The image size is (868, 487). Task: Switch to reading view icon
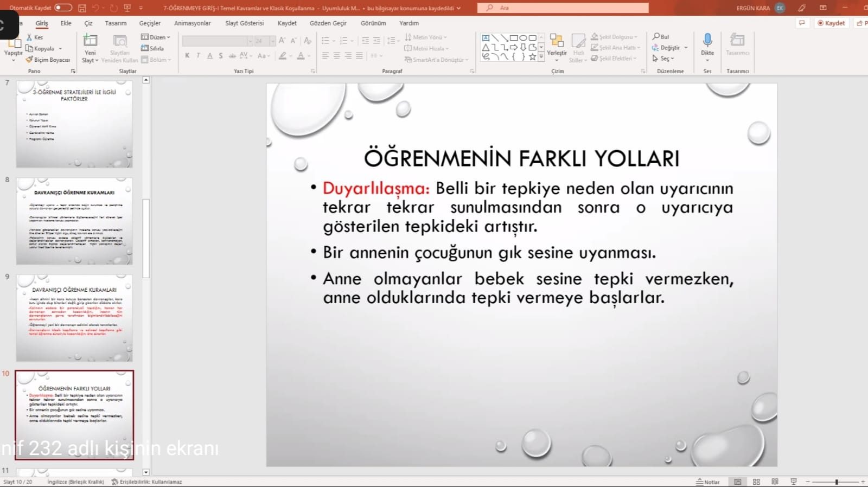pyautogui.click(x=775, y=482)
